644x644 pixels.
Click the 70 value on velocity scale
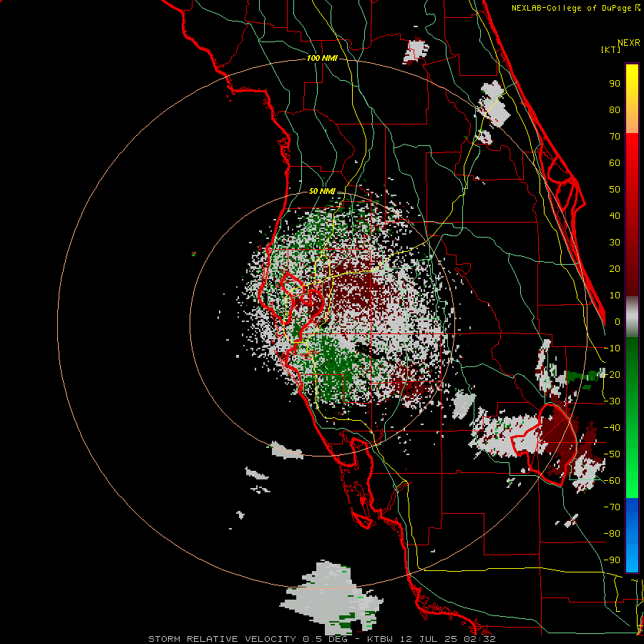615,137
